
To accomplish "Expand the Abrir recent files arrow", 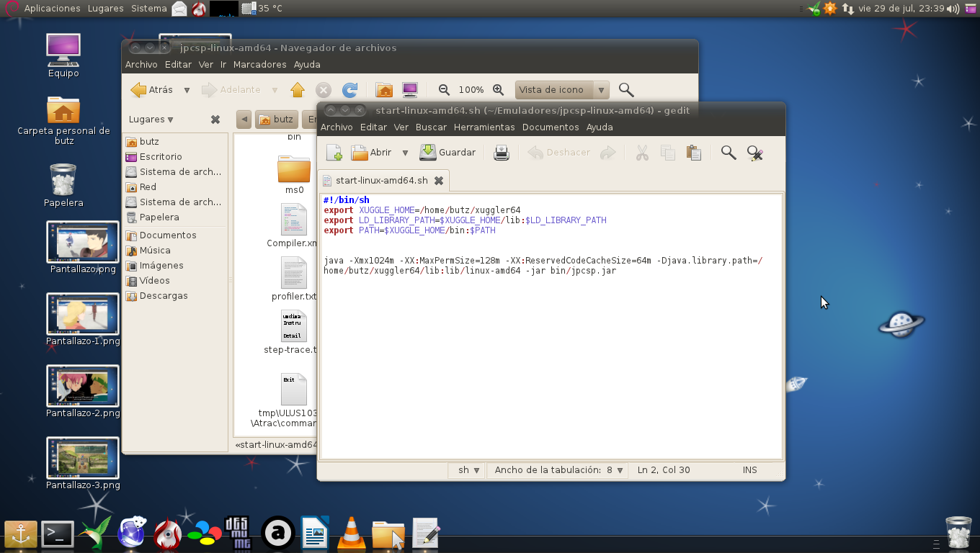I will tap(405, 153).
